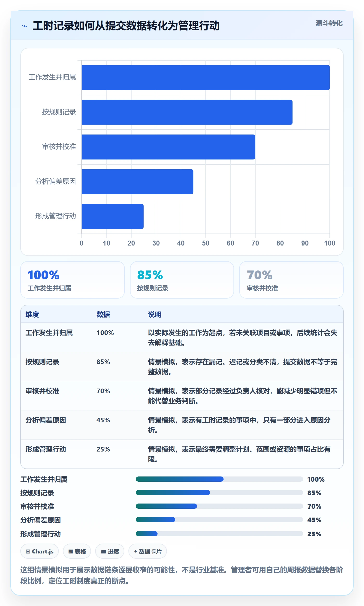This screenshot has height=606, width=364.
Task: Click the 审核并校准 chart bar
Action: pyautogui.click(x=168, y=147)
